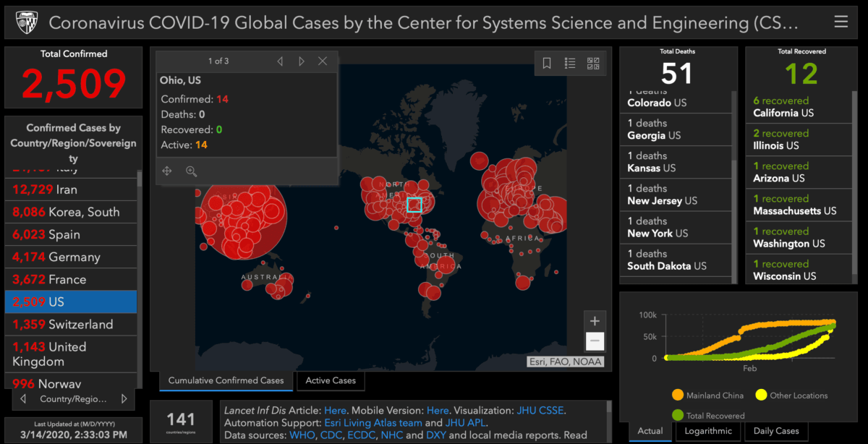Screen dimensions: 868x444
Task: Toggle Other Locations series in chart legend
Action: point(791,396)
